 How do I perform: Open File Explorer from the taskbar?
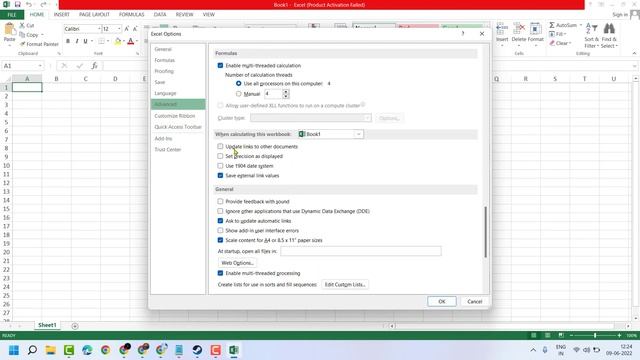coord(51,350)
